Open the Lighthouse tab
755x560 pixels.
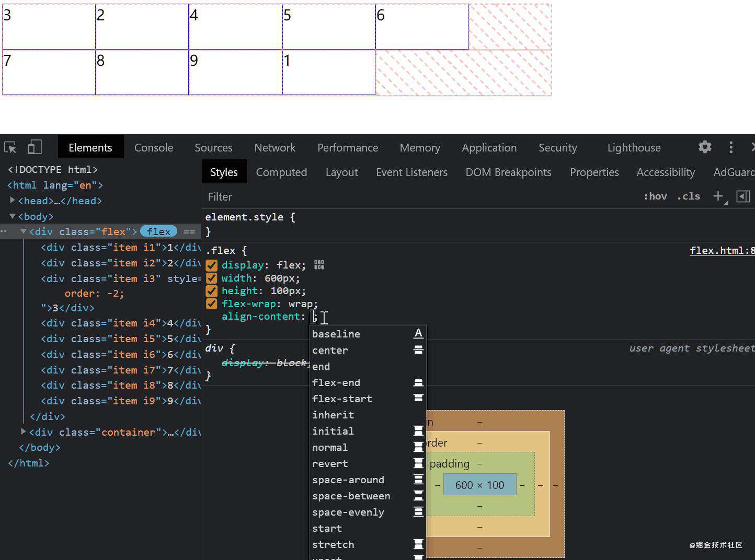tap(634, 147)
